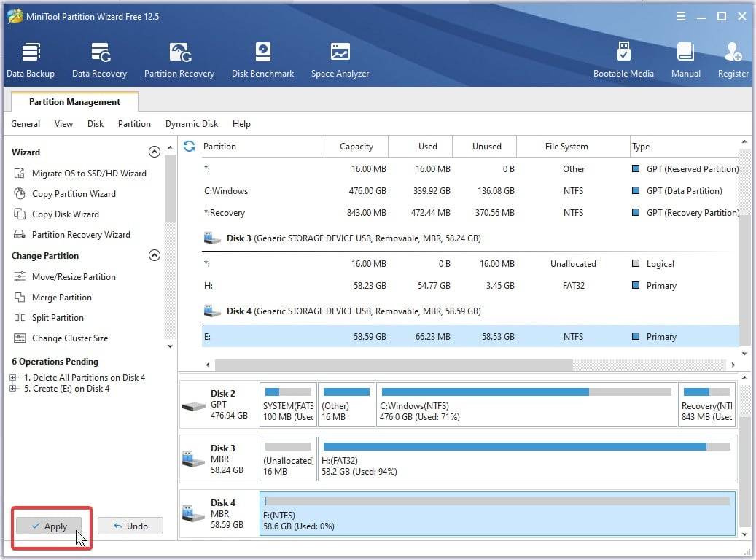Open the Partition menu
This screenshot has width=756, height=560.
coord(134,124)
